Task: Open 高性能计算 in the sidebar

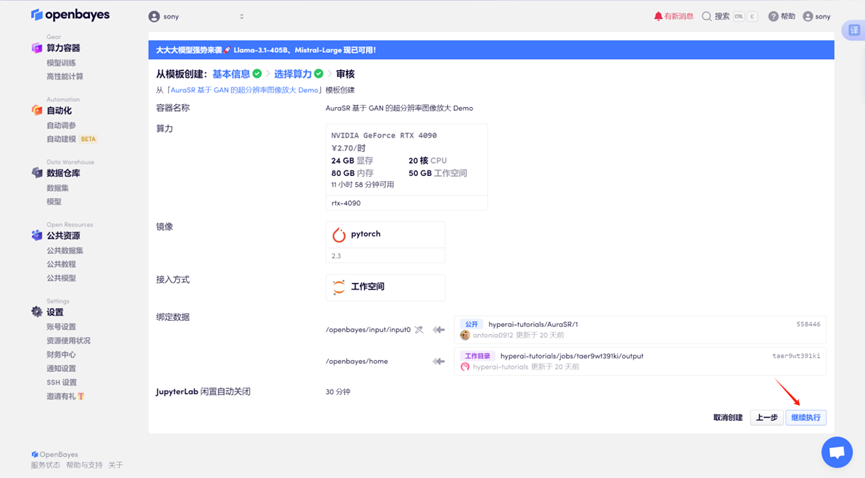Action: click(65, 77)
